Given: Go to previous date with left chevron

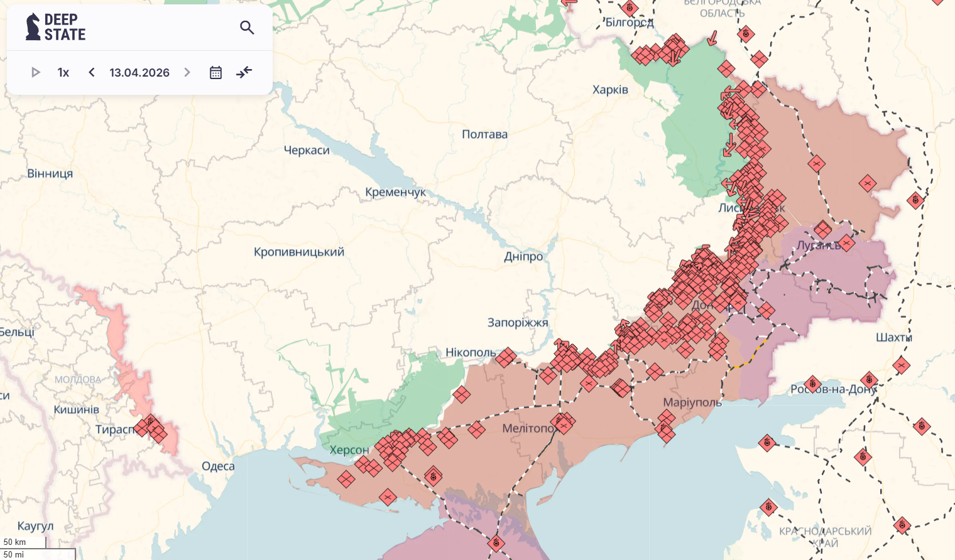Looking at the screenshot, I should pos(92,72).
